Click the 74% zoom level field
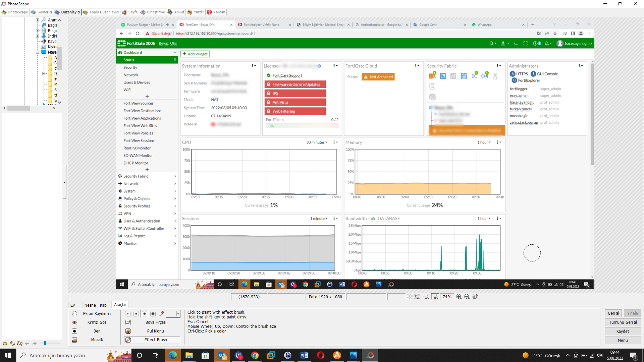The image size is (644, 362). [447, 297]
